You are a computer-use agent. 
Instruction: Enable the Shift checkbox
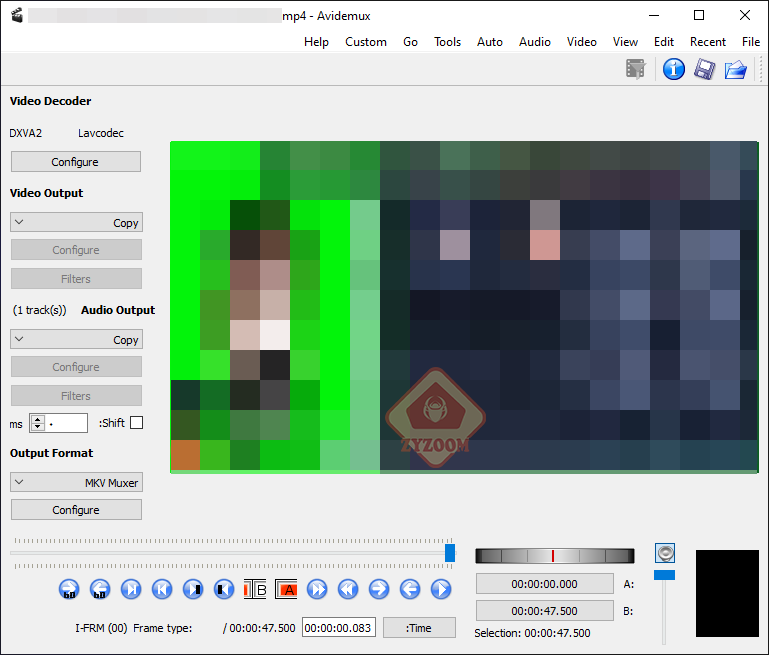136,423
